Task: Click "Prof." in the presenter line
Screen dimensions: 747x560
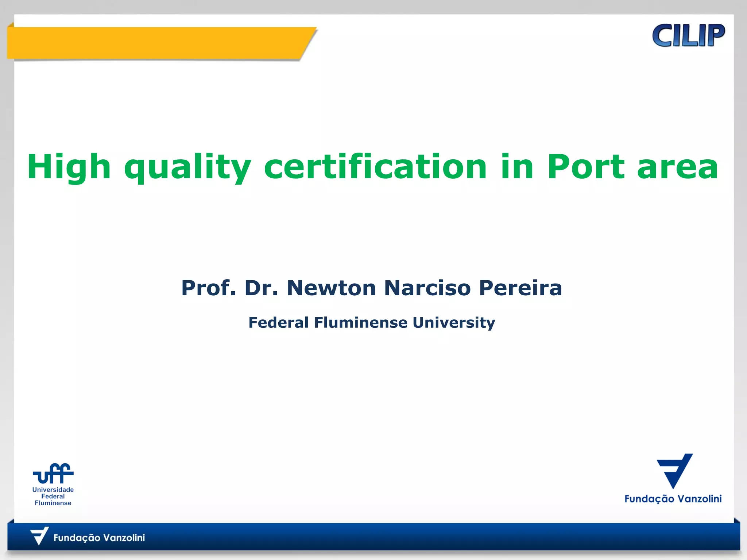Action: click(x=209, y=288)
